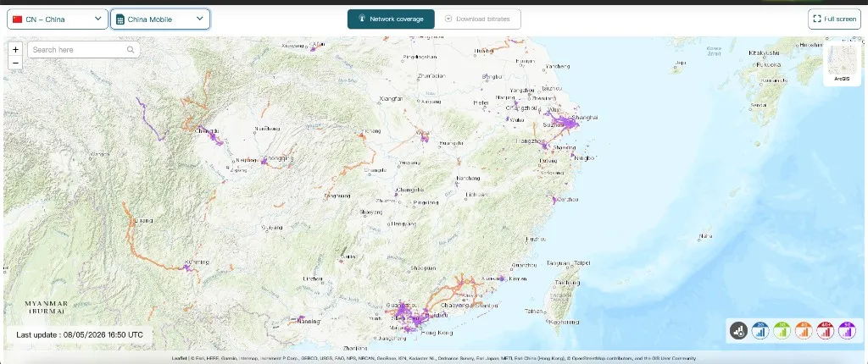
Task: Click the Kaohsiung label on the map
Action: pos(565,322)
